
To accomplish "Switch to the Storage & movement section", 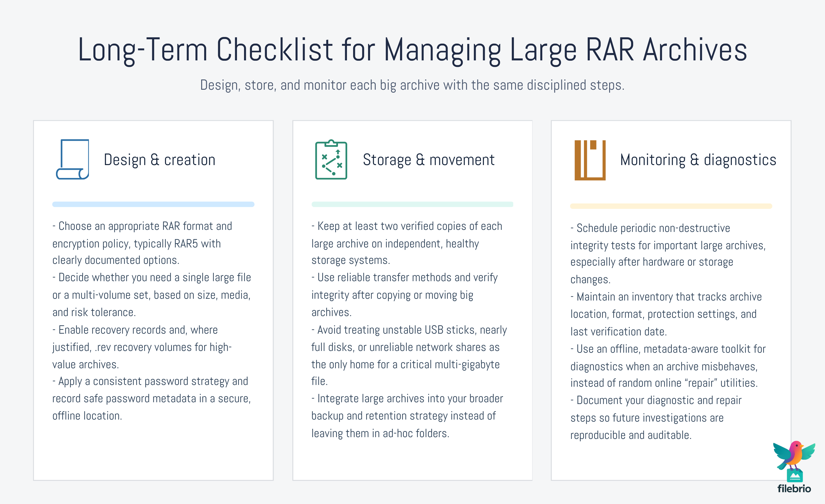I will (428, 160).
